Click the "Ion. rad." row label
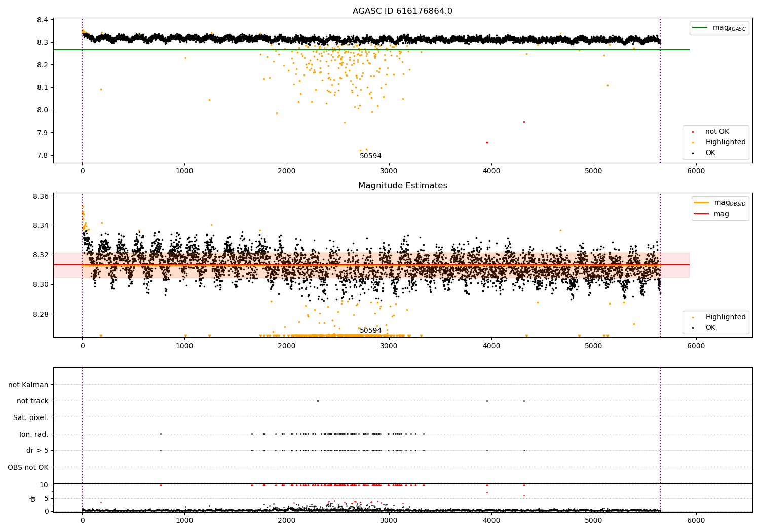 click(34, 434)
